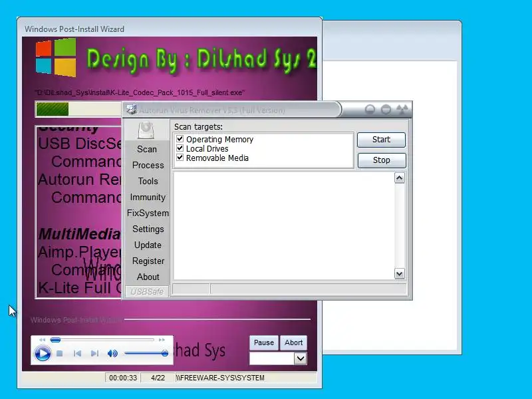Close Autorun Virus Remover with the radiation icon
The width and height of the screenshot is (532, 399).
(x=402, y=110)
